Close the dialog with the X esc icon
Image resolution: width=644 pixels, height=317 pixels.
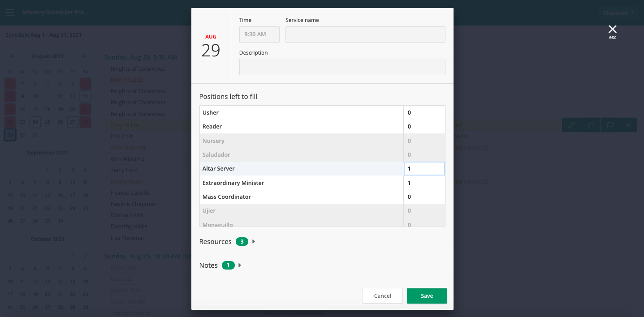(x=612, y=30)
